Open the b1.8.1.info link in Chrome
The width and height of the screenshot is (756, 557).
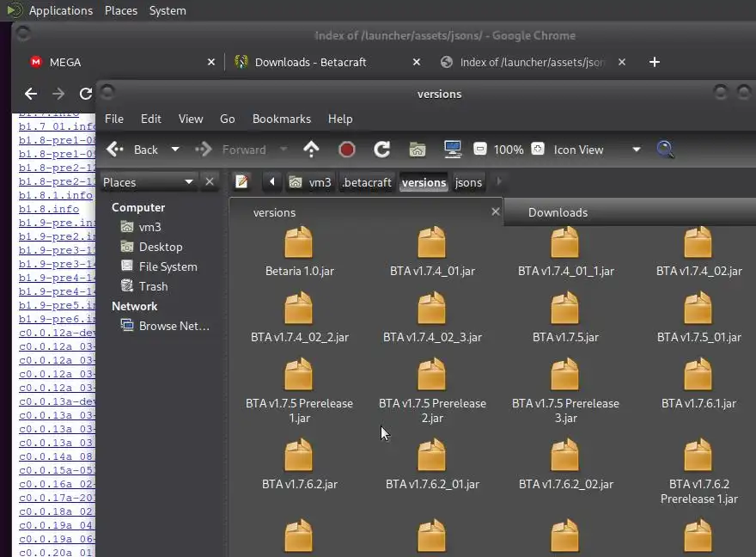pos(56,195)
